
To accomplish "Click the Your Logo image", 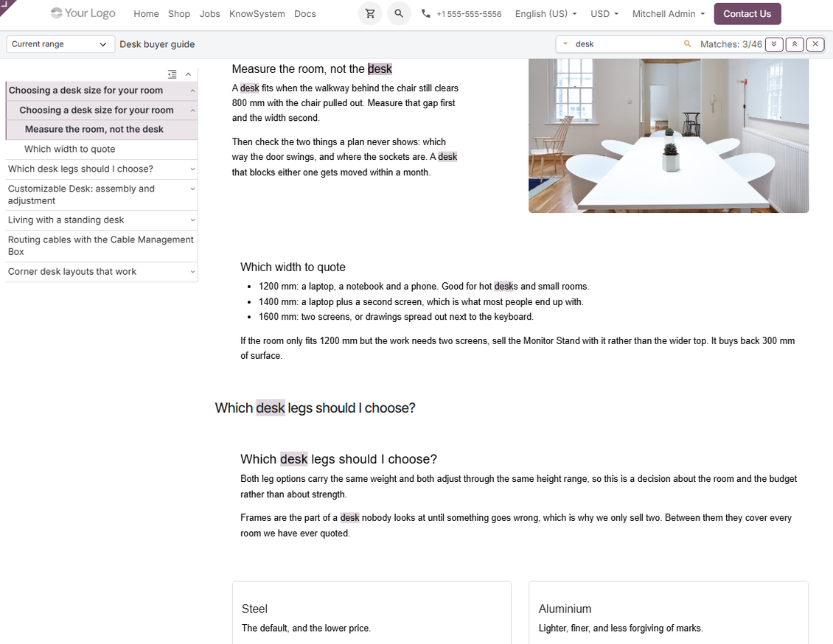I will pos(83,13).
